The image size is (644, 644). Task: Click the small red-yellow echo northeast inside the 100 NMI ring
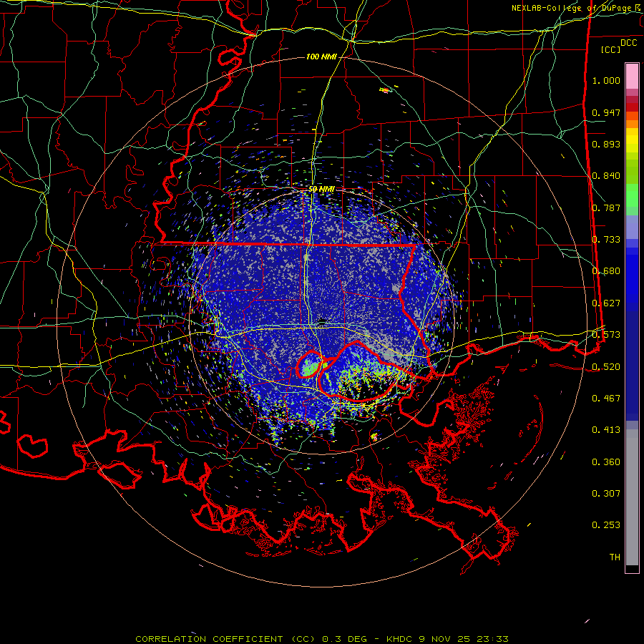pyautogui.click(x=385, y=90)
